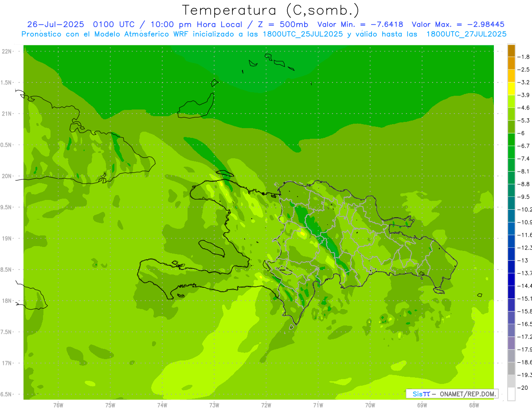Click the 71W longitude label
The image size is (532, 411).
(318, 405)
